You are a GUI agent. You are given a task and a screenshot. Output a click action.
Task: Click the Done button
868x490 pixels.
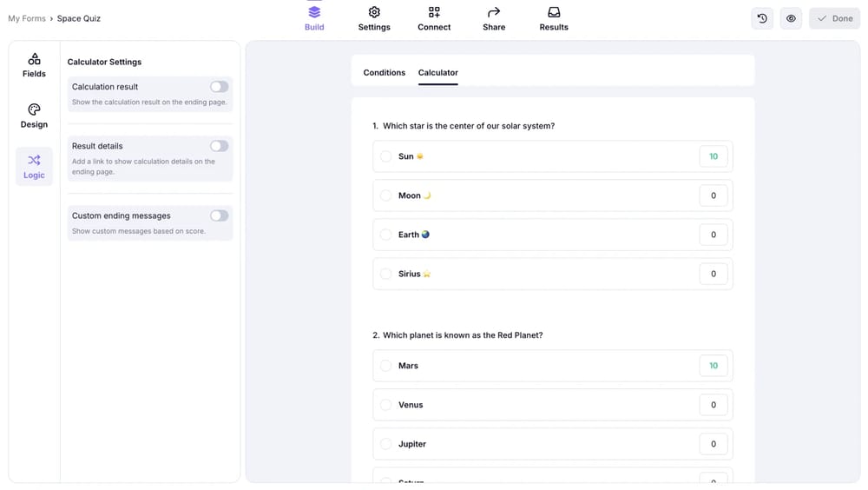[x=835, y=18]
